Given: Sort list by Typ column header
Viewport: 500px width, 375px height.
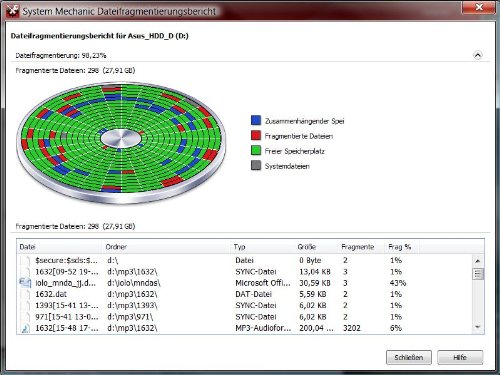Looking at the screenshot, I should (263, 247).
